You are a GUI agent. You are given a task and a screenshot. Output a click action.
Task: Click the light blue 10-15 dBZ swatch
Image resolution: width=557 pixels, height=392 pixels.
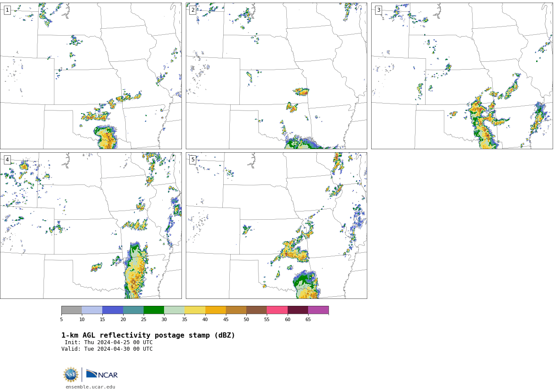pyautogui.click(x=92, y=310)
